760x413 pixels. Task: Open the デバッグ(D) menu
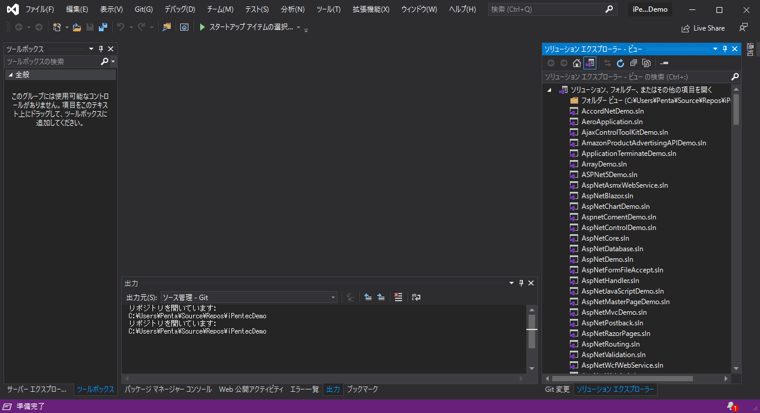(179, 9)
